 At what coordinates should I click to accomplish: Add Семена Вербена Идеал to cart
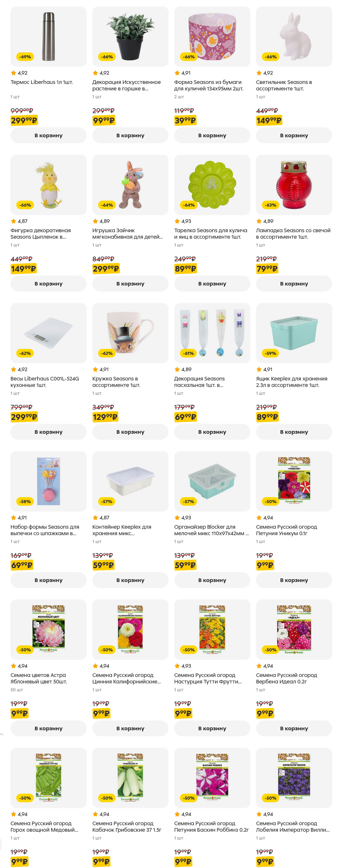[294, 729]
